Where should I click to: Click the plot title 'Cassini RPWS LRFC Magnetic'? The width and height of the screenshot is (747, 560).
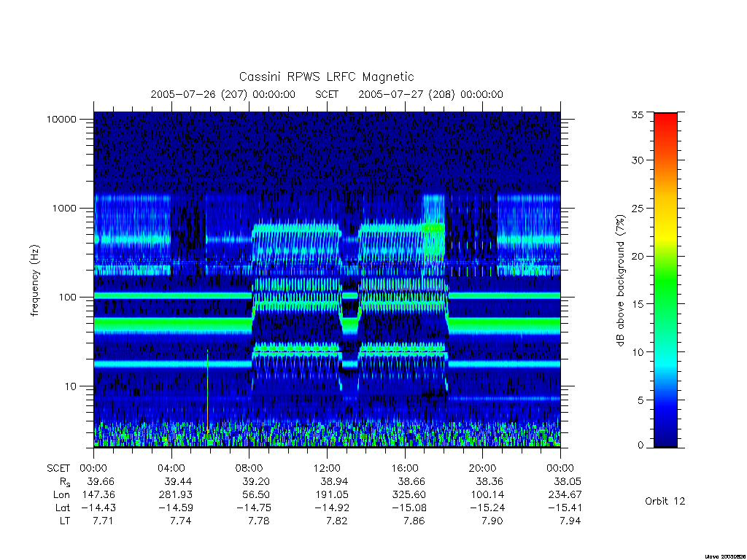coord(326,77)
